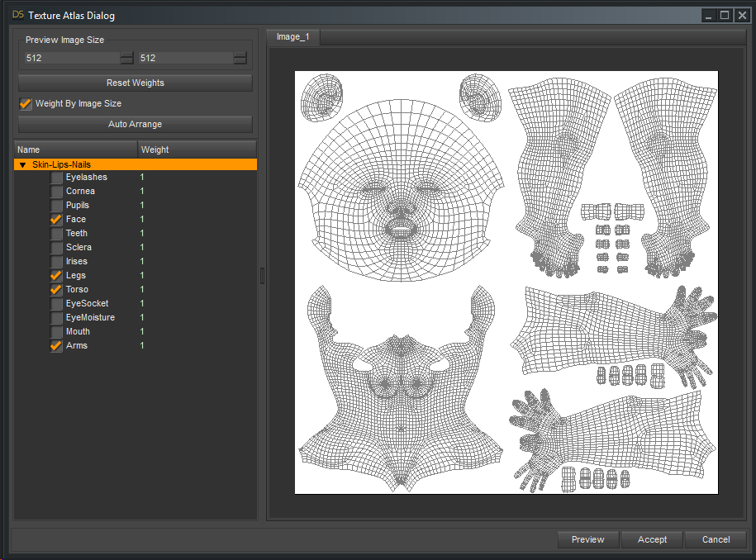Select the Skin-Lips-Nails row label
This screenshot has height=560, width=756.
pos(61,165)
